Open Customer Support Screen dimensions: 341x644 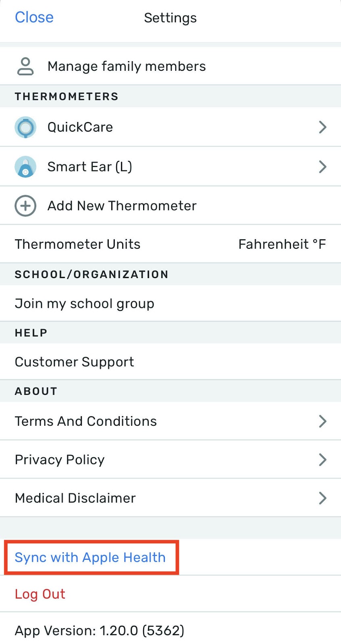point(75,362)
